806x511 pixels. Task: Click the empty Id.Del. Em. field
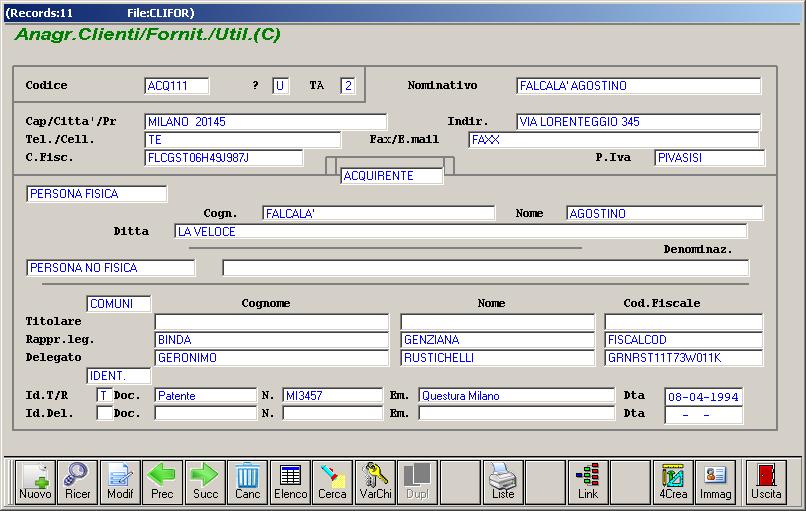click(x=517, y=413)
